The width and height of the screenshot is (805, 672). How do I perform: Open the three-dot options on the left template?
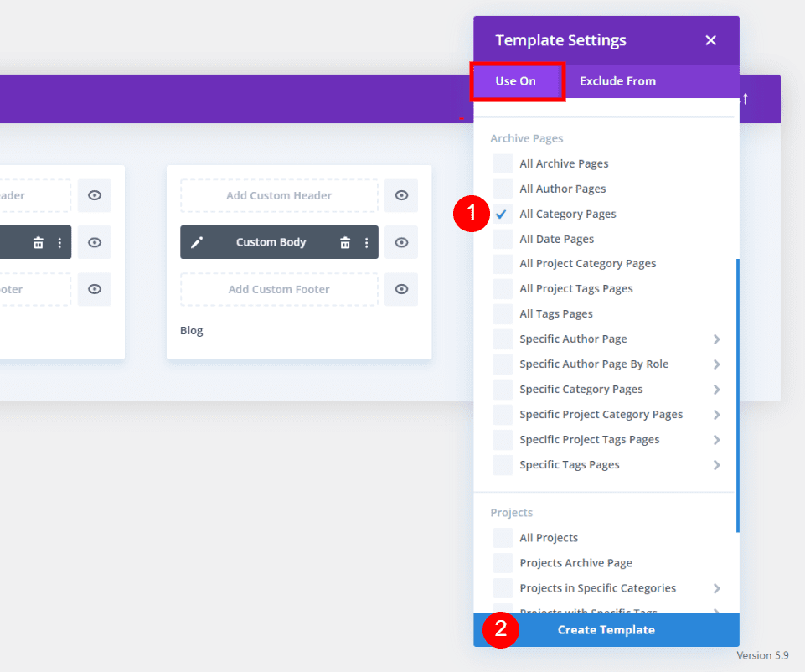point(58,242)
